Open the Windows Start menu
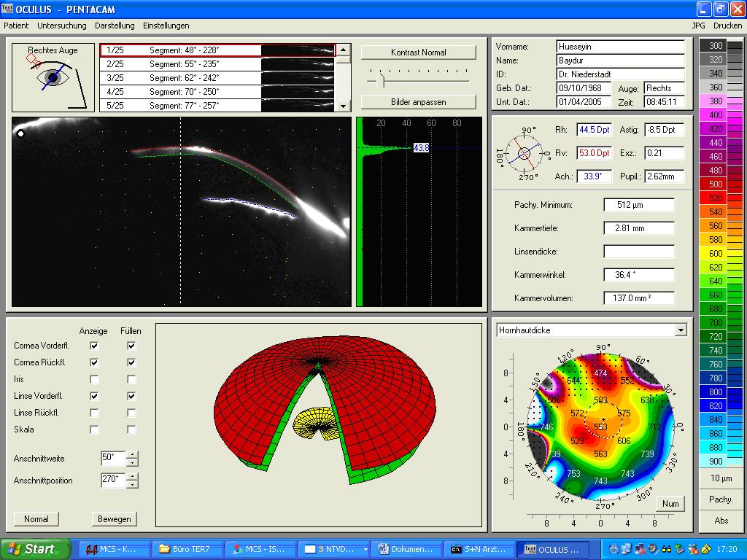 36,549
